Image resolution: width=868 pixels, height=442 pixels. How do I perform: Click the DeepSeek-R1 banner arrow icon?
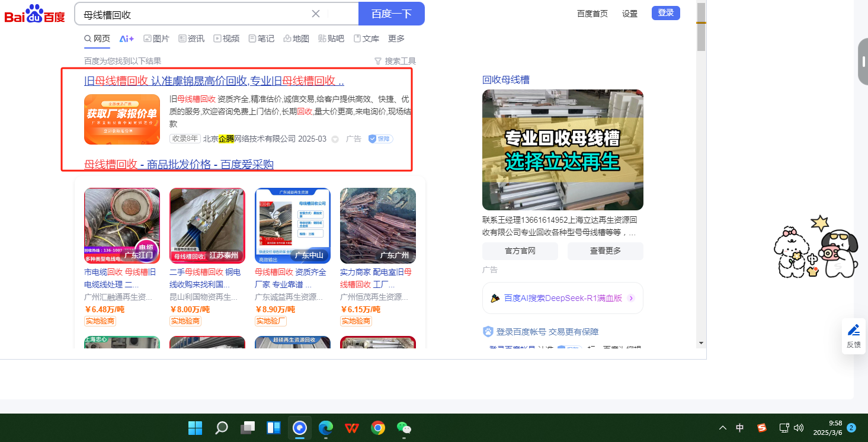pos(631,298)
